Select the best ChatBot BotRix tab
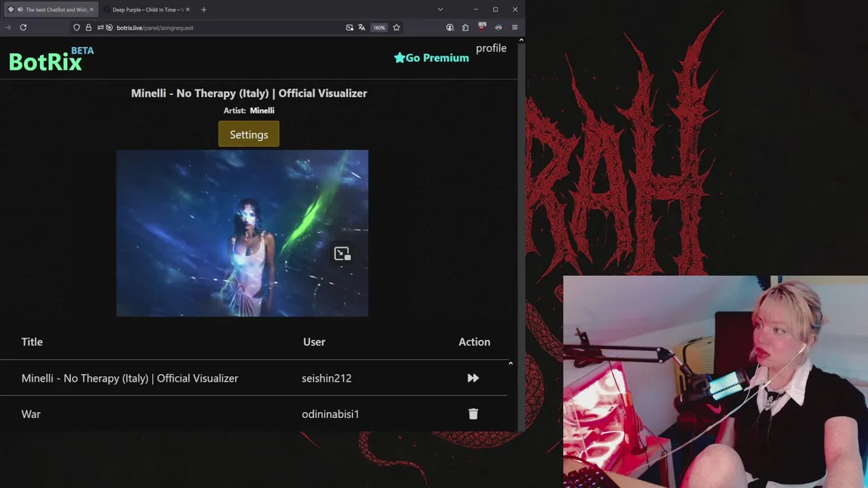The width and height of the screenshot is (868, 488). click(51, 9)
